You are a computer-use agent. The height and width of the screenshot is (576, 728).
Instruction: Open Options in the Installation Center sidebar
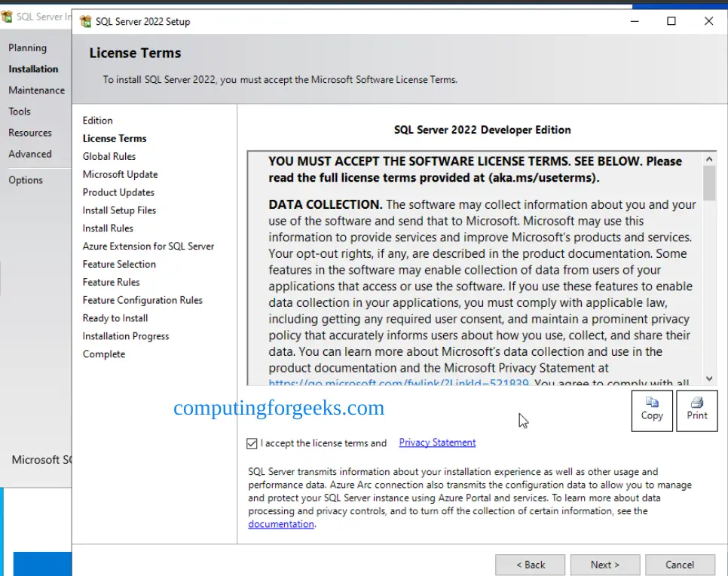[26, 180]
